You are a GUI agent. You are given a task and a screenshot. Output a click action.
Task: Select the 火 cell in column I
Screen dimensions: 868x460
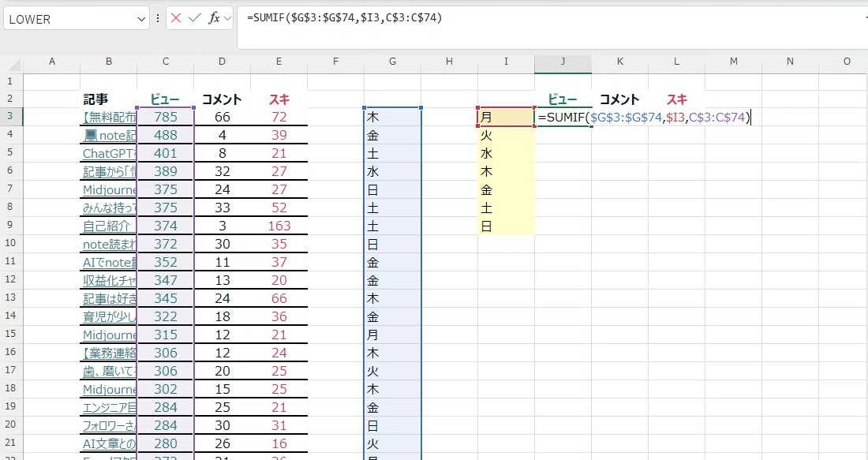coord(505,135)
